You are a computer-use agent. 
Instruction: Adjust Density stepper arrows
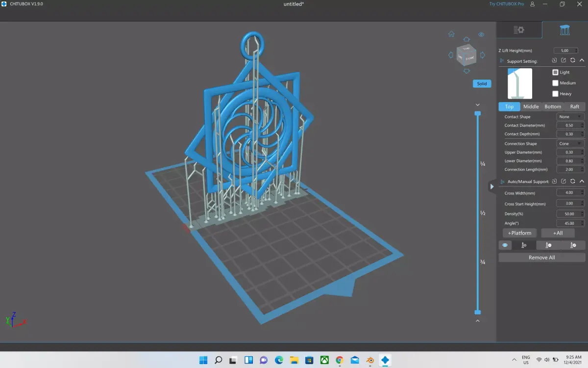click(x=582, y=214)
